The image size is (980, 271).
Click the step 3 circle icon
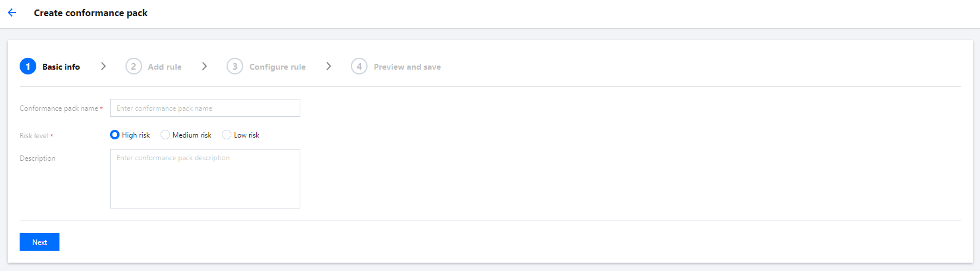coord(235,66)
